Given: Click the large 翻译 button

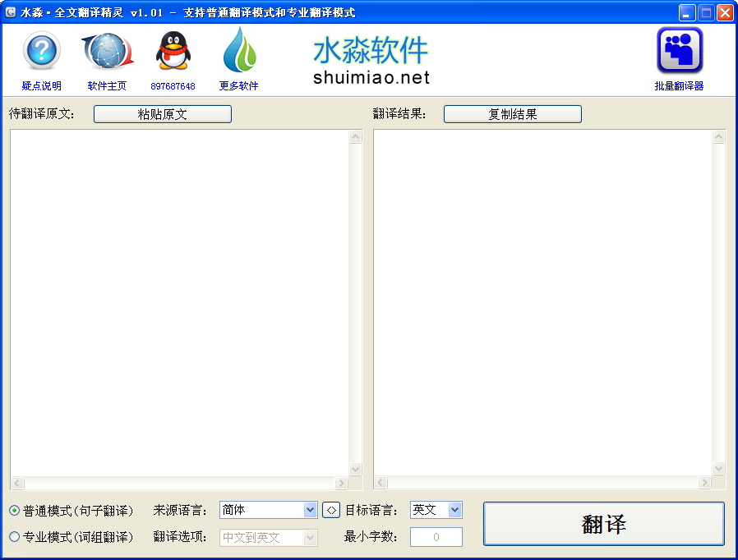Looking at the screenshot, I should 604,524.
